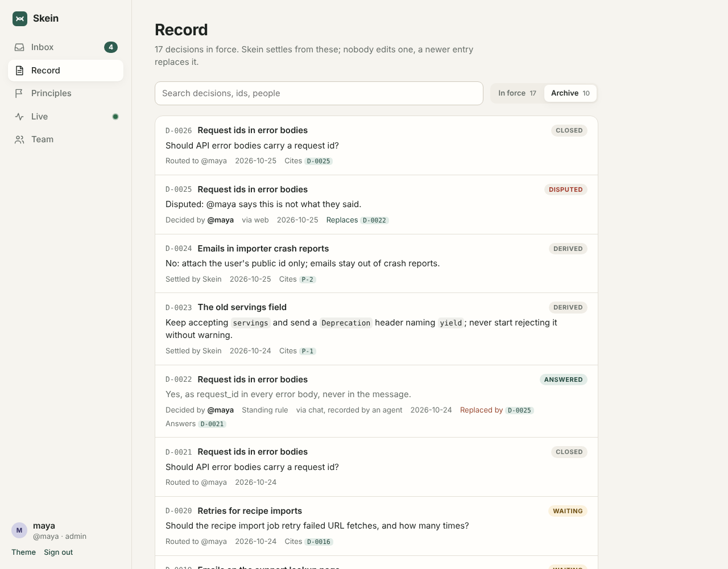Open Live via its pulse icon

pos(19,117)
